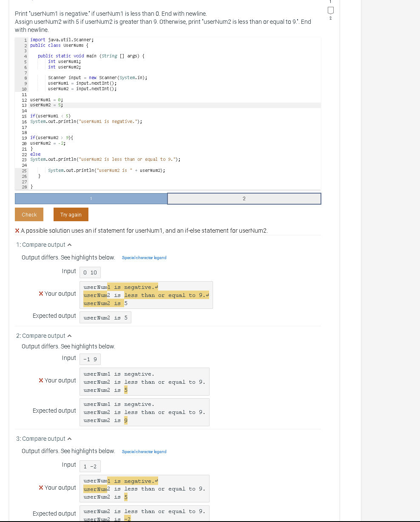Click the red X beside the possible solution hint
This screenshot has width=420, height=522.
tap(17, 231)
